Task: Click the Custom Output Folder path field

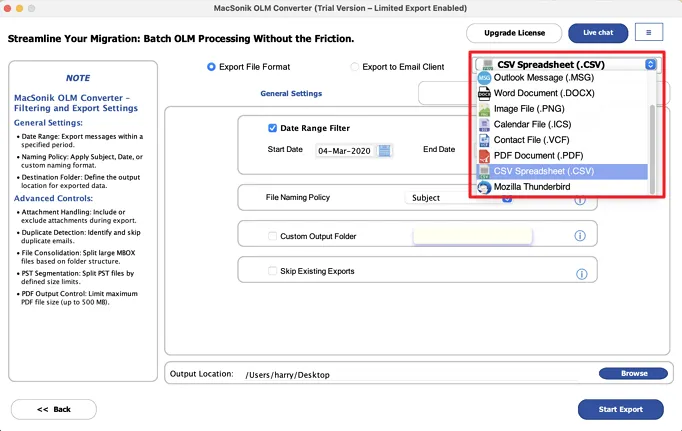Action: 472,236
